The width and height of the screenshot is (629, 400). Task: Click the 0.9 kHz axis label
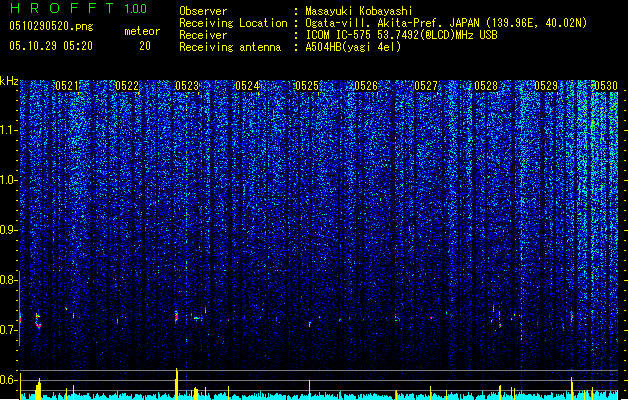pos(8,230)
